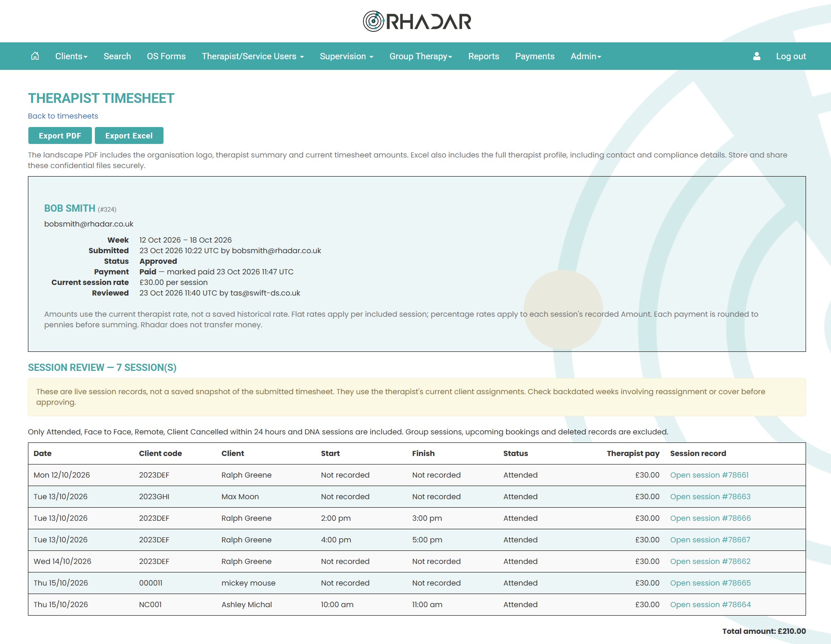Click the 10:00 am start time cell
831x644 pixels.
337,605
